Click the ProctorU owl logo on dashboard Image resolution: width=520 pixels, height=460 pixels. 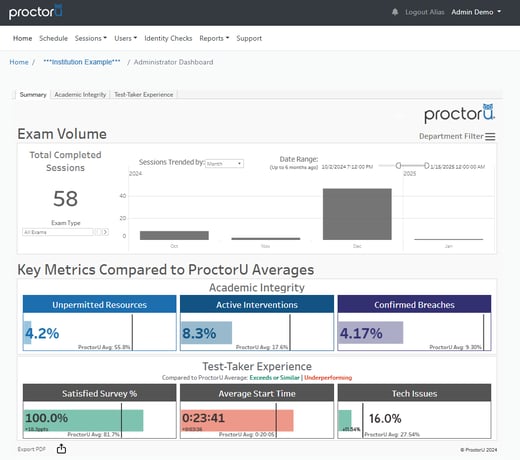(x=459, y=114)
